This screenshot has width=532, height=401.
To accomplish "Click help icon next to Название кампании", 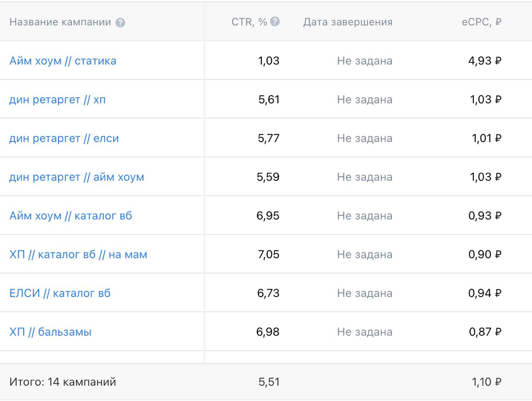I will 120,22.
